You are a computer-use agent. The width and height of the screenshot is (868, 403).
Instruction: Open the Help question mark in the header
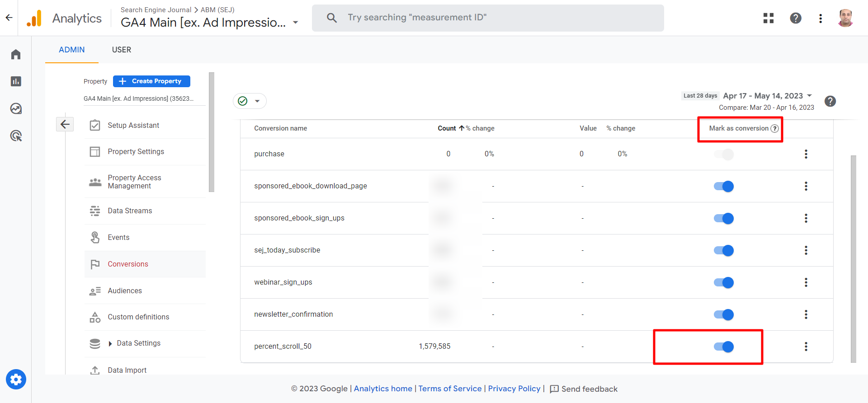coord(796,18)
